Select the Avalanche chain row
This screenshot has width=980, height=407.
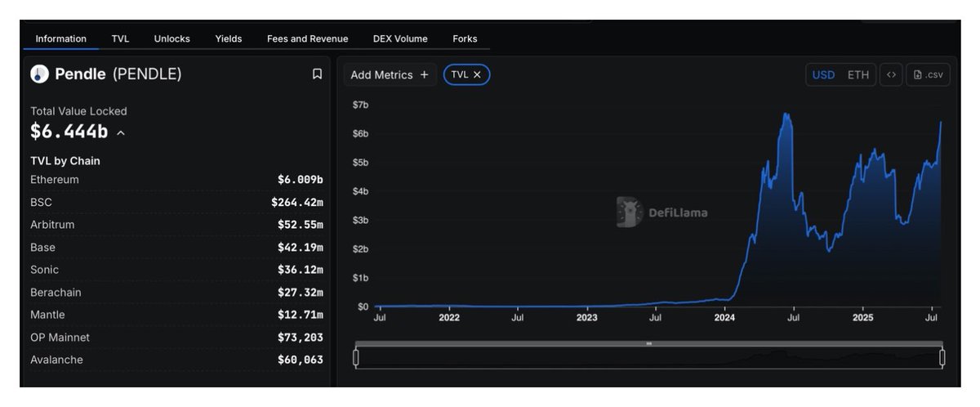tap(176, 360)
